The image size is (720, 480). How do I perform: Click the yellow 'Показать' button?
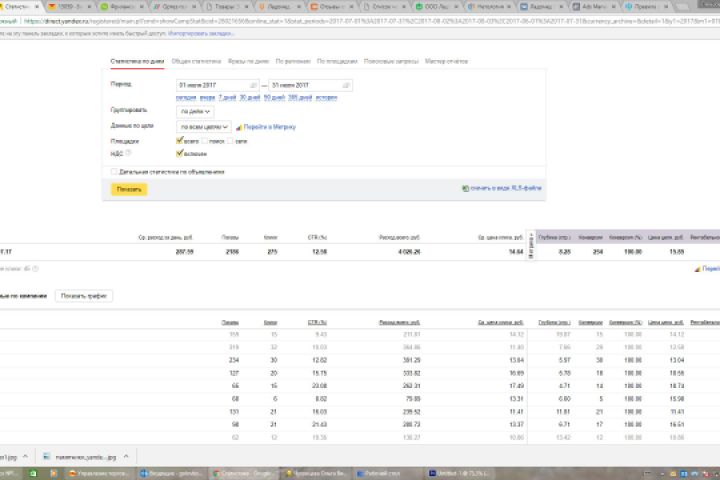tap(129, 189)
